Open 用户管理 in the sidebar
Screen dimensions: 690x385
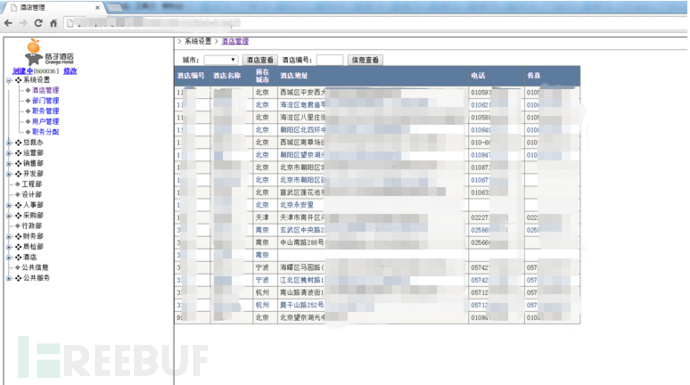(45, 121)
